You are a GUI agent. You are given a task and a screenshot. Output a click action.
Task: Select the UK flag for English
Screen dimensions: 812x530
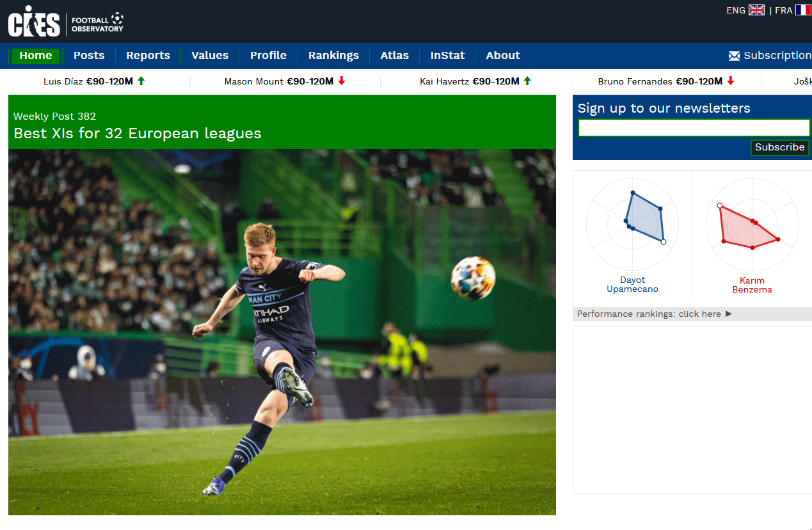pyautogui.click(x=757, y=10)
